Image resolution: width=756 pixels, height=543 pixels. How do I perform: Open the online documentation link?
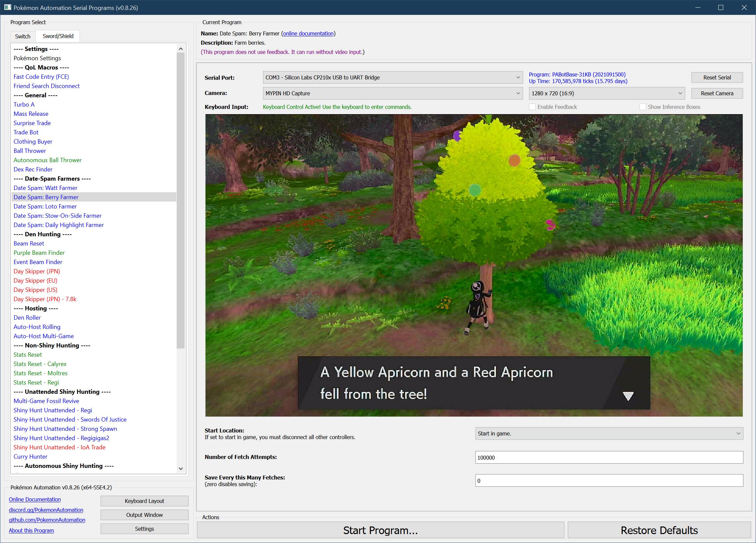point(308,33)
